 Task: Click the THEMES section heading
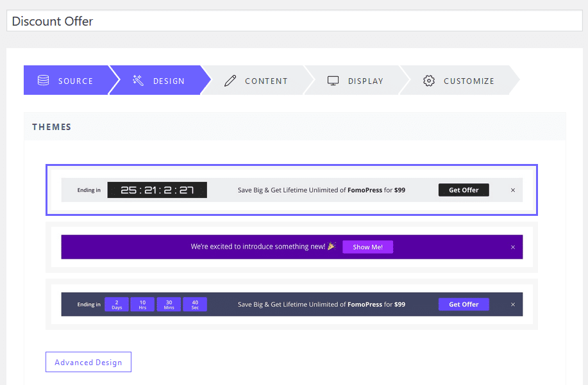(x=52, y=127)
